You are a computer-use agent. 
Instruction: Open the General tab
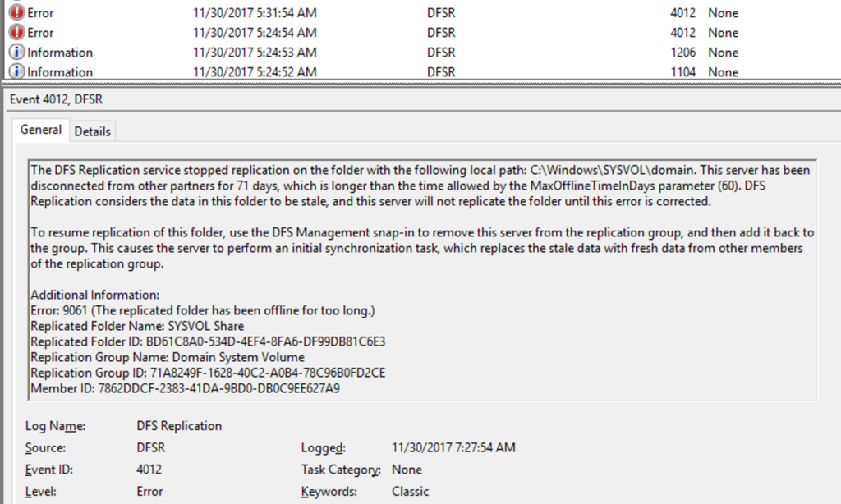pyautogui.click(x=41, y=130)
